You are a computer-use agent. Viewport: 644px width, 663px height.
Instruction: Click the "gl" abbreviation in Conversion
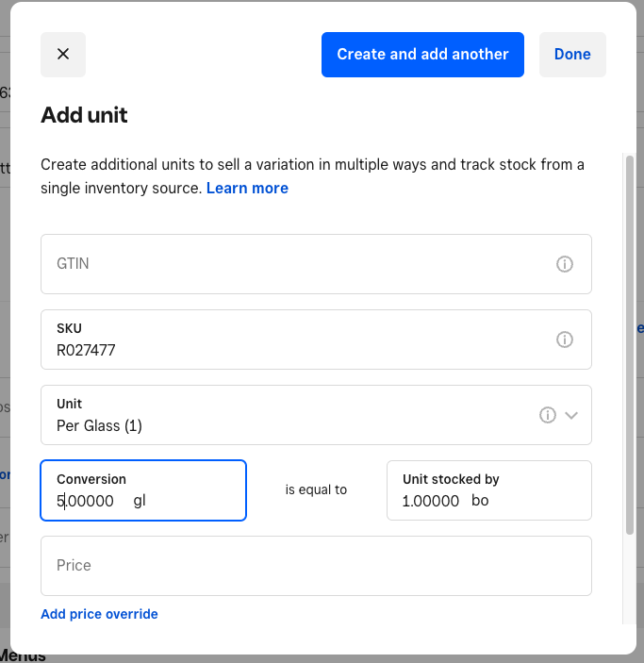[x=140, y=501]
